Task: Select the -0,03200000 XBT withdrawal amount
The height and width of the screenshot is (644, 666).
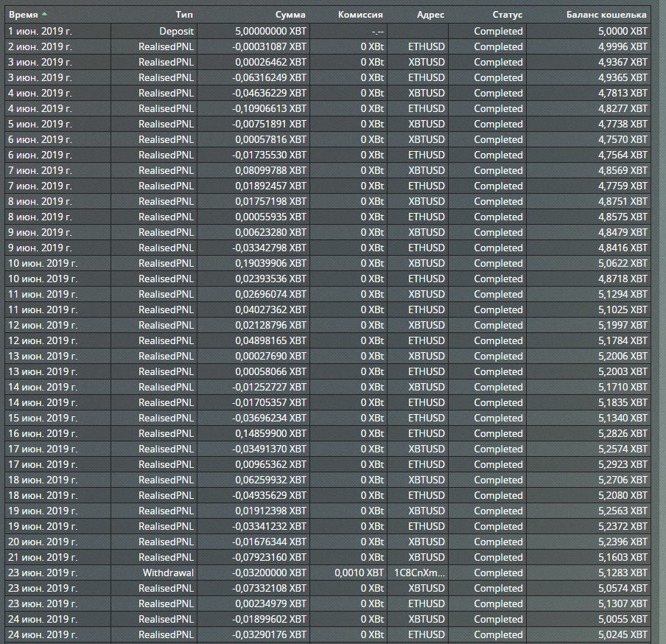Action: [269, 573]
